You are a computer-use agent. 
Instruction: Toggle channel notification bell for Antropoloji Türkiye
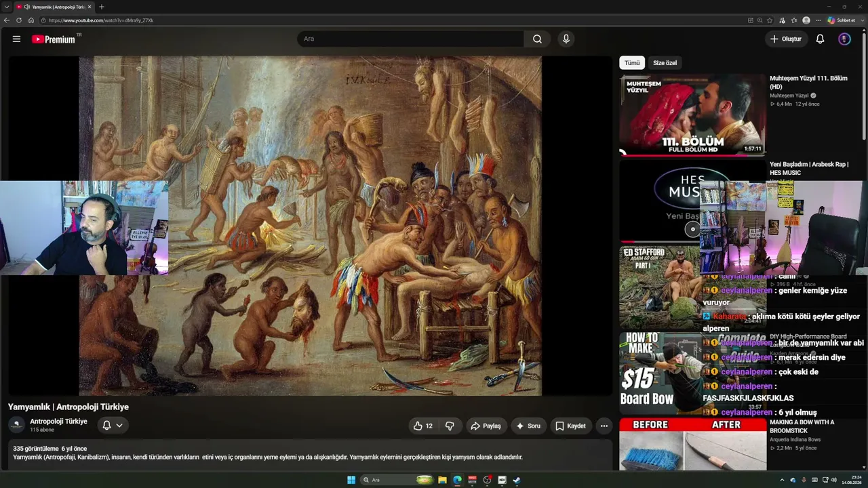pyautogui.click(x=112, y=426)
